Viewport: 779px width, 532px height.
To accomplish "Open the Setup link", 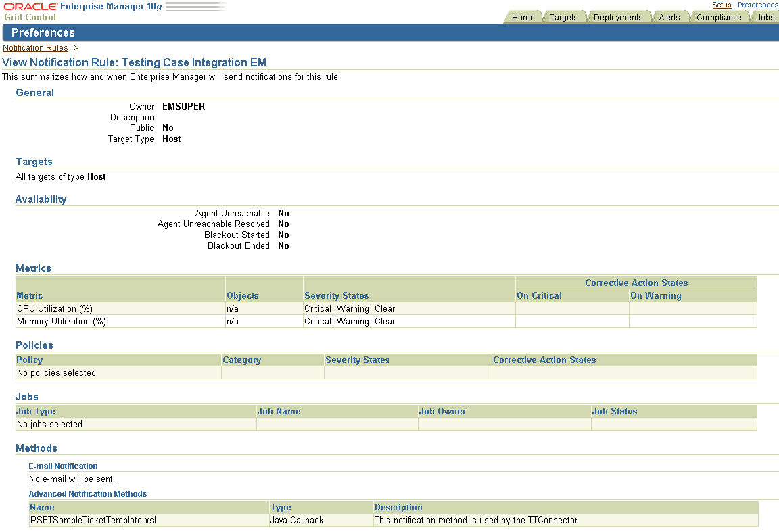I will point(722,5).
